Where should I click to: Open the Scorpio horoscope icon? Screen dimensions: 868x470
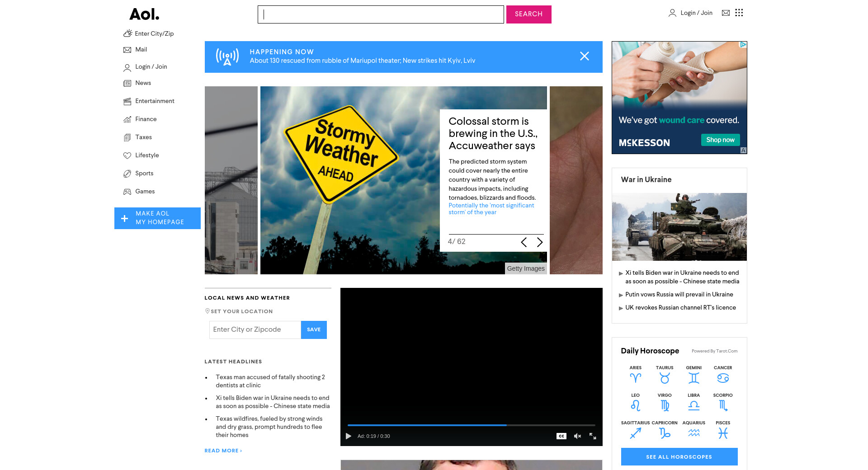pos(723,405)
